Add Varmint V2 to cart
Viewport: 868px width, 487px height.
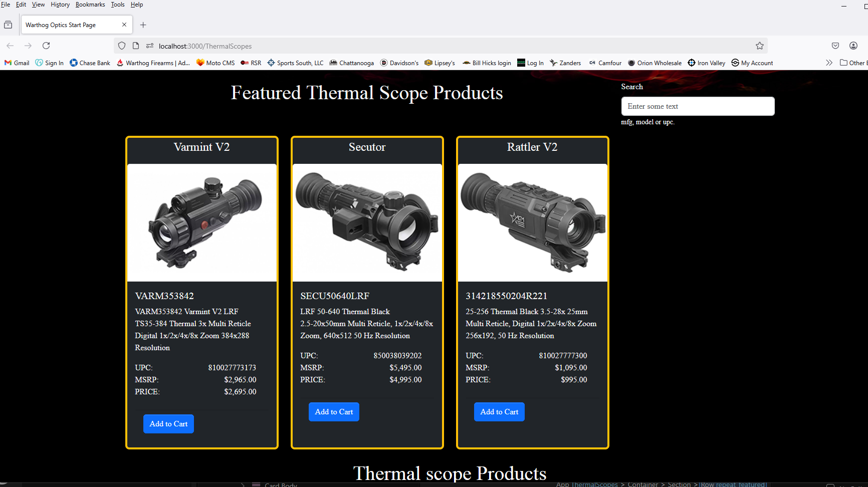[168, 424]
